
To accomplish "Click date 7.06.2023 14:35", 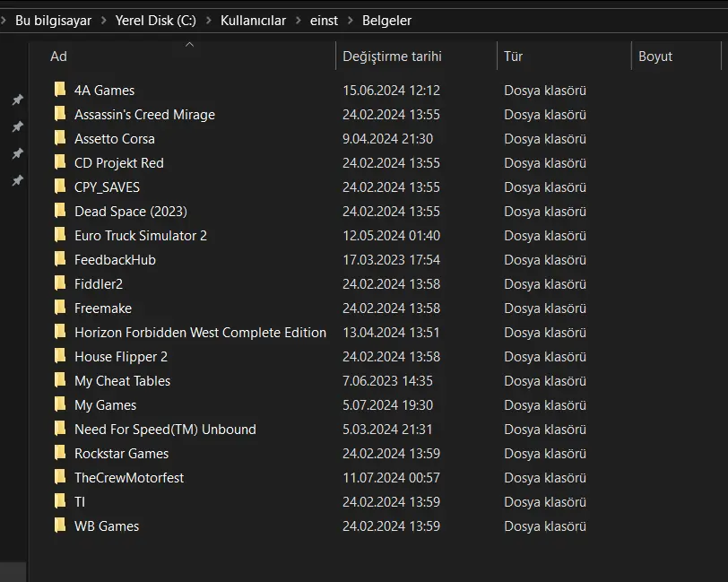I will tap(387, 381).
